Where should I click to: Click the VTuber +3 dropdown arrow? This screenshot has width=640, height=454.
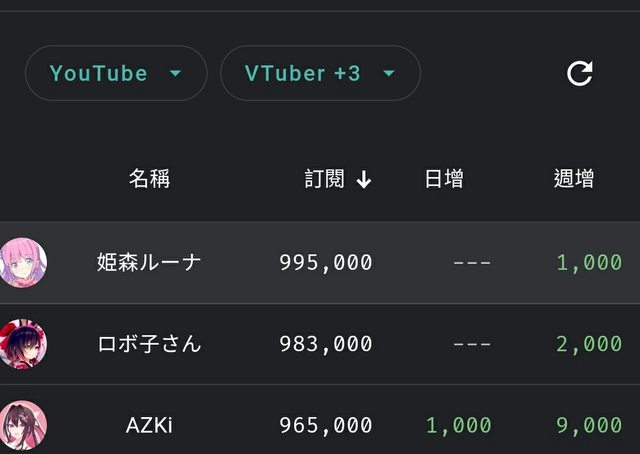pos(389,73)
